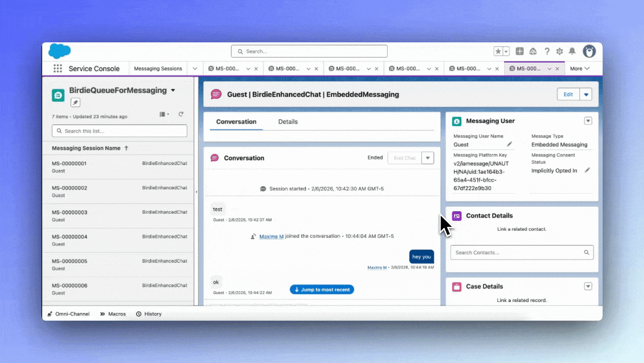Open the App Launcher grid icon
Image resolution: width=644 pixels, height=363 pixels.
click(x=58, y=69)
